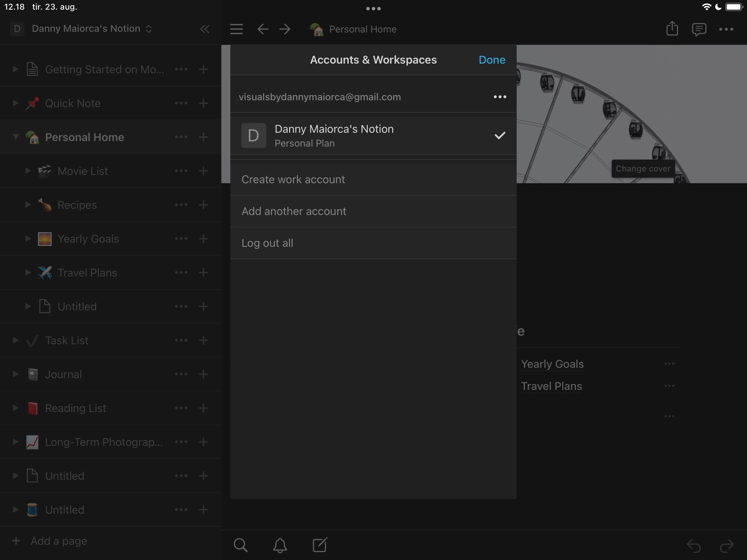Undo with the bottom-right back arrow
747x560 pixels.
pos(693,546)
